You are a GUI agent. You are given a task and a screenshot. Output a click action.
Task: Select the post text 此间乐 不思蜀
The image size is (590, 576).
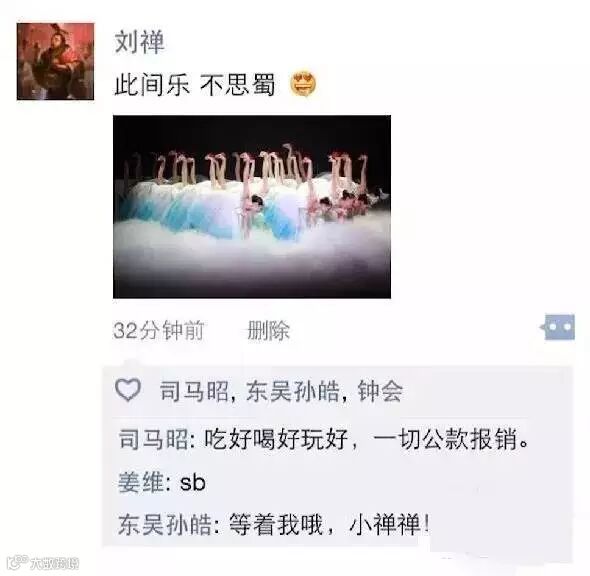pyautogui.click(x=195, y=84)
